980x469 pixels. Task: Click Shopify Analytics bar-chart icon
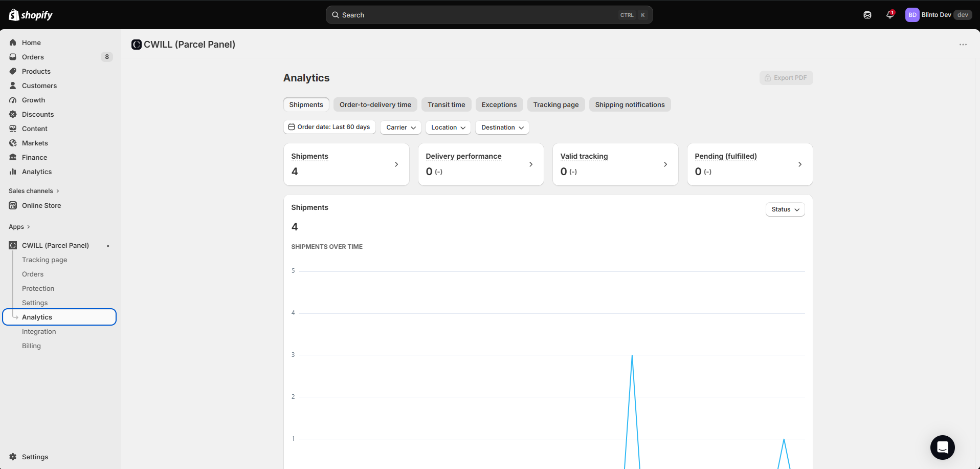(13, 172)
